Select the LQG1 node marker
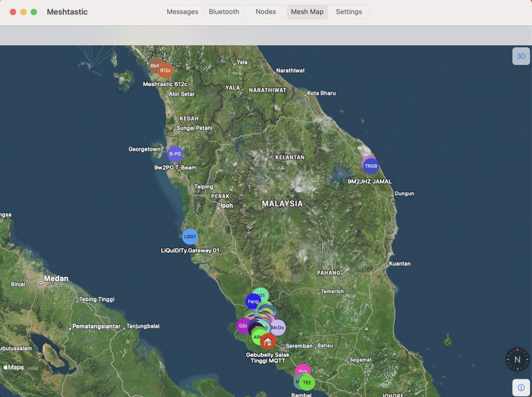This screenshot has height=397, width=532. click(190, 236)
